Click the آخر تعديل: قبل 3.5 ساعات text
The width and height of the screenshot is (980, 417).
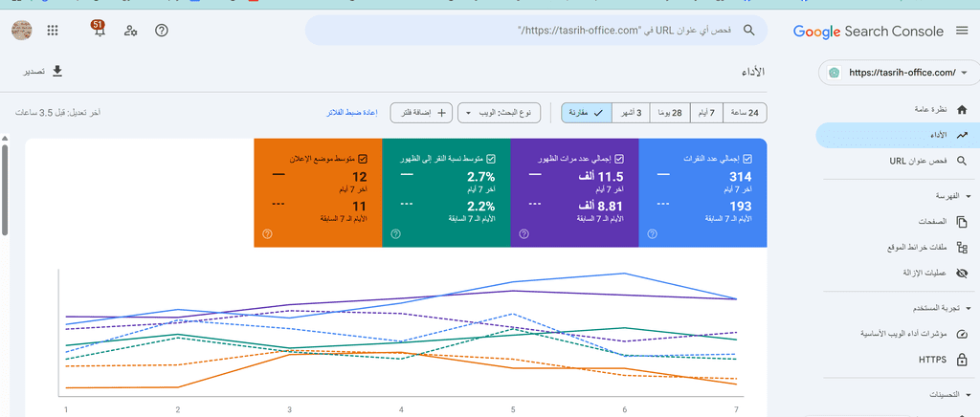pos(57,113)
